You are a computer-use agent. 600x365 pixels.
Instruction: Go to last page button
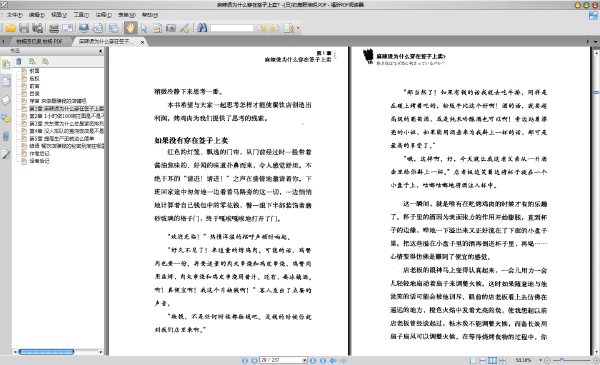(323, 360)
